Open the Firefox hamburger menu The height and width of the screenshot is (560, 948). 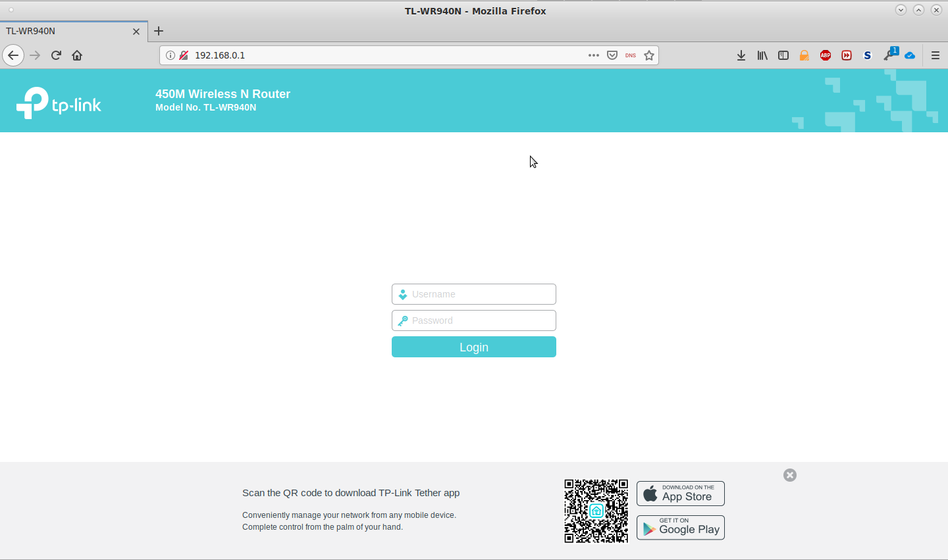click(x=935, y=55)
